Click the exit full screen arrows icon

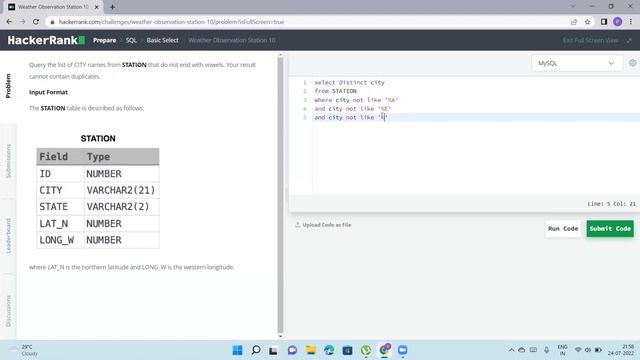tap(629, 40)
